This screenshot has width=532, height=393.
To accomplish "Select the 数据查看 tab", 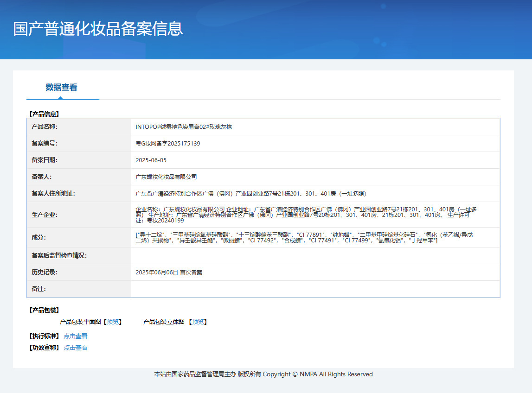I will pos(61,88).
